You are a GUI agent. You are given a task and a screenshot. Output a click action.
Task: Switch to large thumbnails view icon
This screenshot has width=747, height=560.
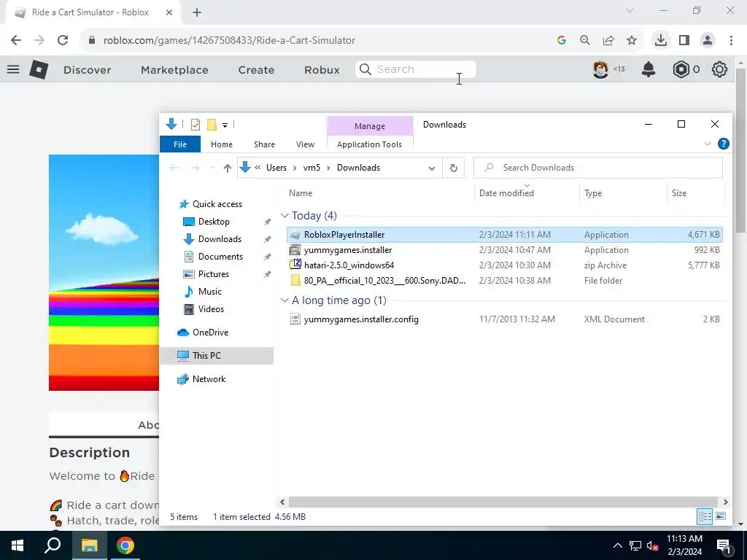pyautogui.click(x=721, y=516)
